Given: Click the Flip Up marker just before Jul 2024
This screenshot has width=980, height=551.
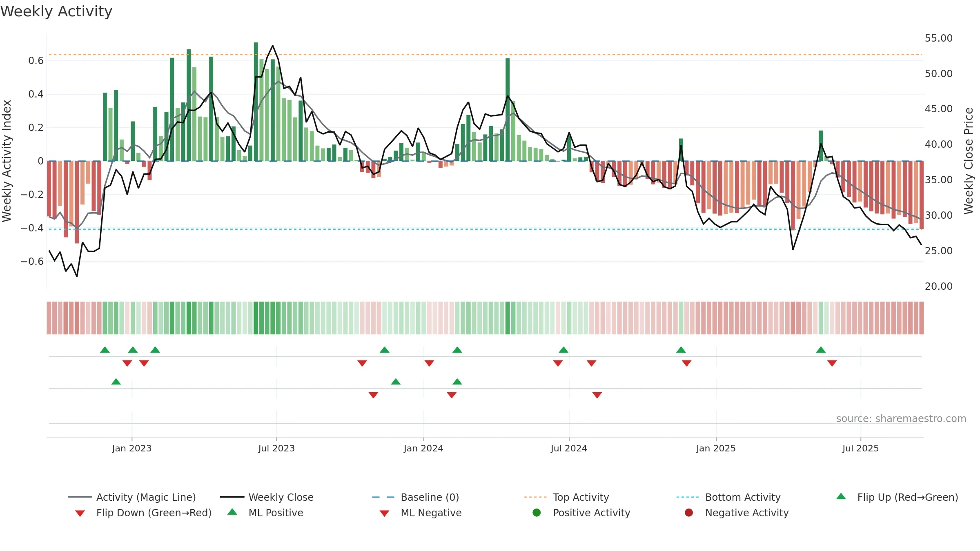Looking at the screenshot, I should click(x=563, y=350).
